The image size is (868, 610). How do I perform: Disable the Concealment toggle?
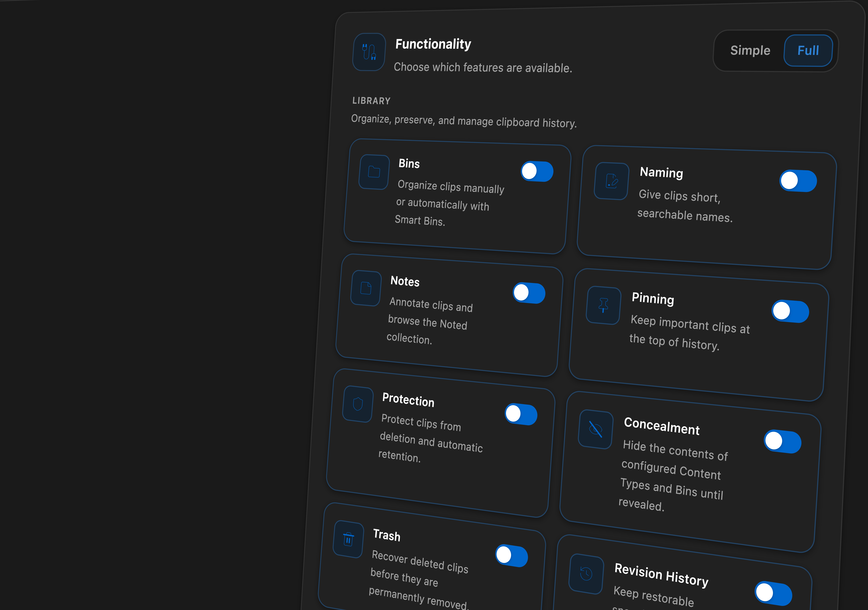[x=782, y=441]
